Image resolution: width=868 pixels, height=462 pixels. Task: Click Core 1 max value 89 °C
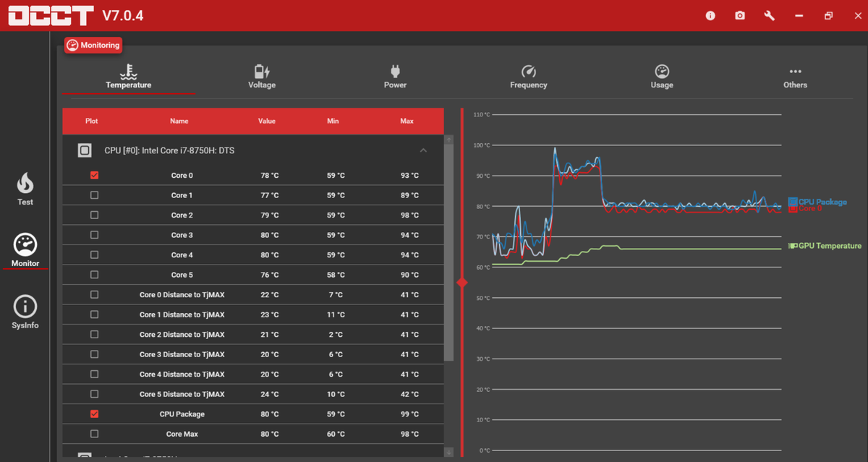(x=410, y=195)
